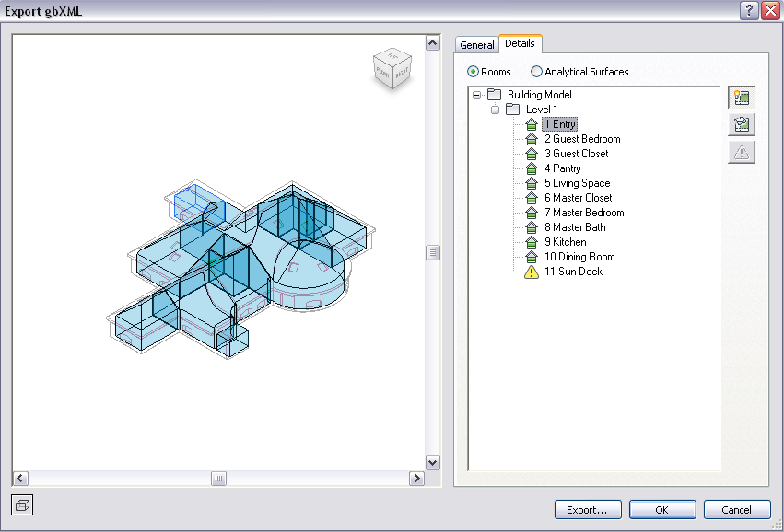Image resolution: width=784 pixels, height=532 pixels.
Task: Click the room icon next to 2 Guest Bedroom
Action: coord(532,139)
